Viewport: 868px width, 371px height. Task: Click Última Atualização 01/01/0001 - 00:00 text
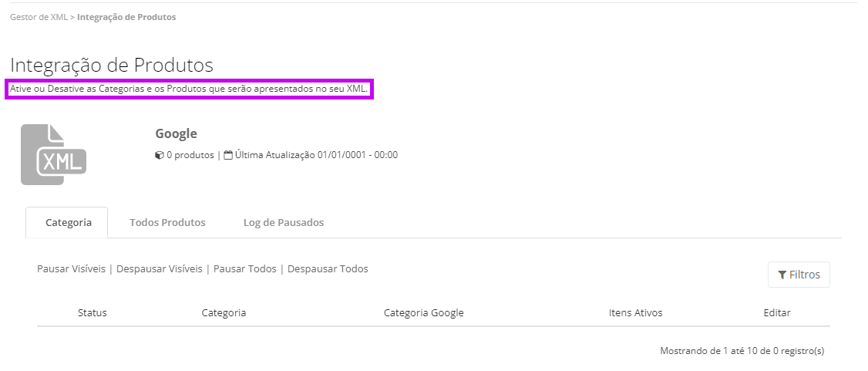[316, 155]
